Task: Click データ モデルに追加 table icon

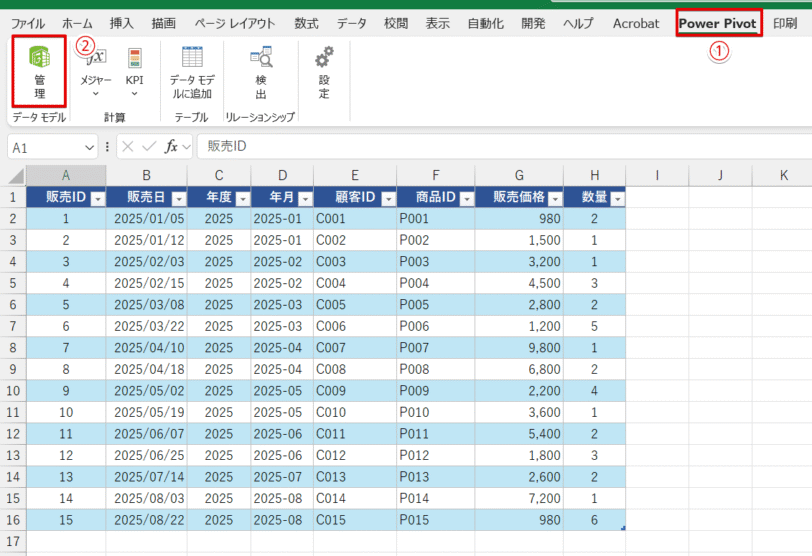Action: click(192, 57)
